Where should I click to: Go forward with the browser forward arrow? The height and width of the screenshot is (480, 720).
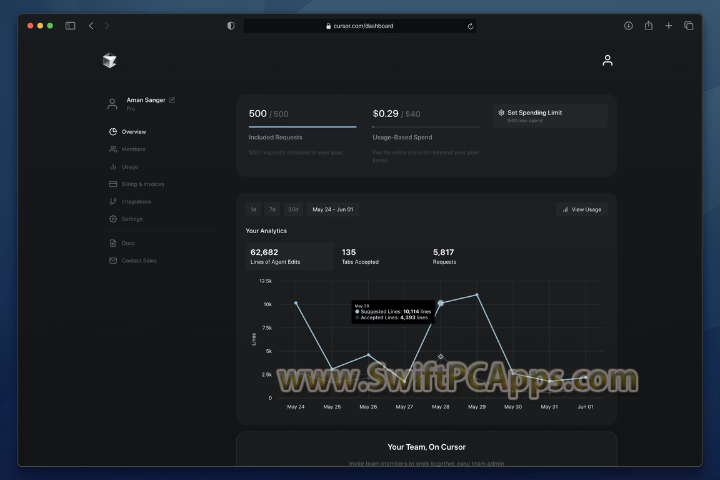pyautogui.click(x=107, y=26)
